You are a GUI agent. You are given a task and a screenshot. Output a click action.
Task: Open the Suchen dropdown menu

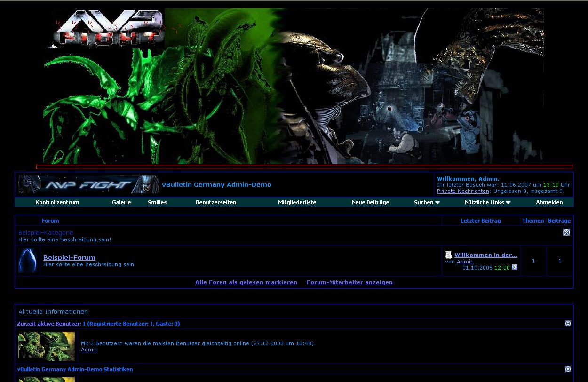[427, 202]
